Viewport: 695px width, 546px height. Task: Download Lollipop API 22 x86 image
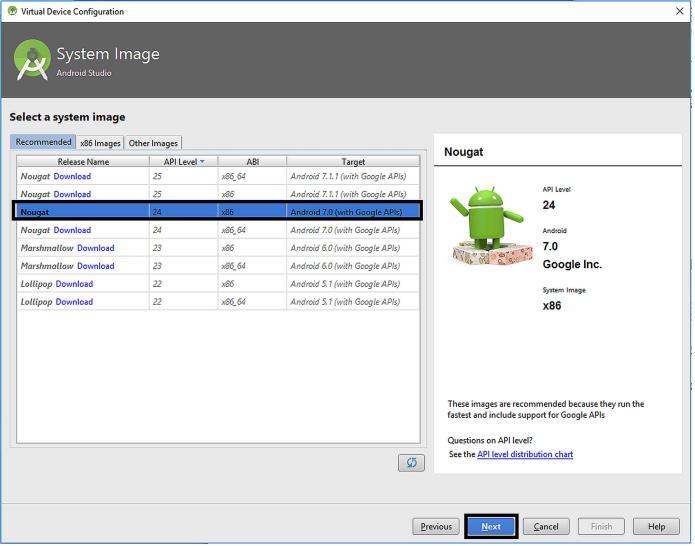coord(74,284)
